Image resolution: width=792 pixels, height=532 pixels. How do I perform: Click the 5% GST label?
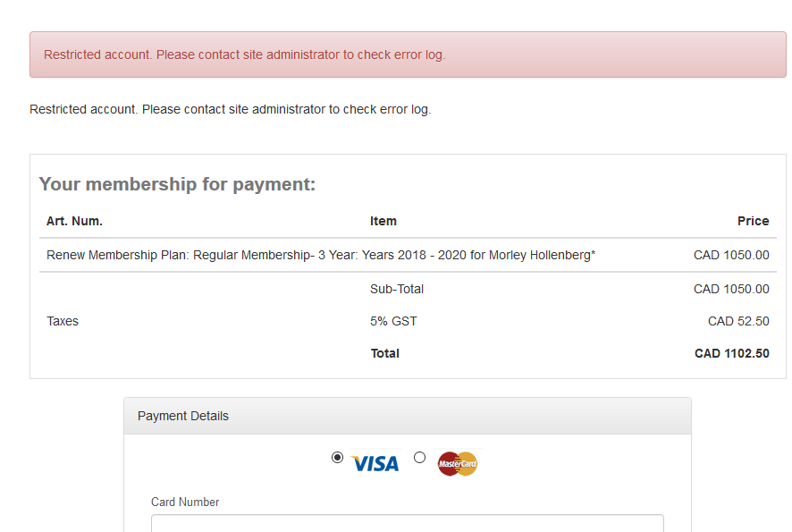coord(393,321)
